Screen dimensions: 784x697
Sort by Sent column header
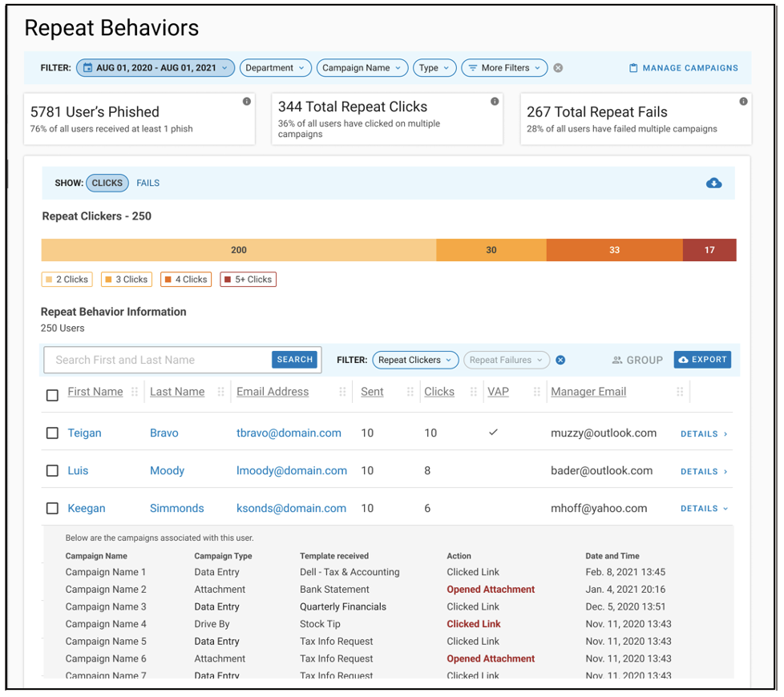[x=372, y=392]
